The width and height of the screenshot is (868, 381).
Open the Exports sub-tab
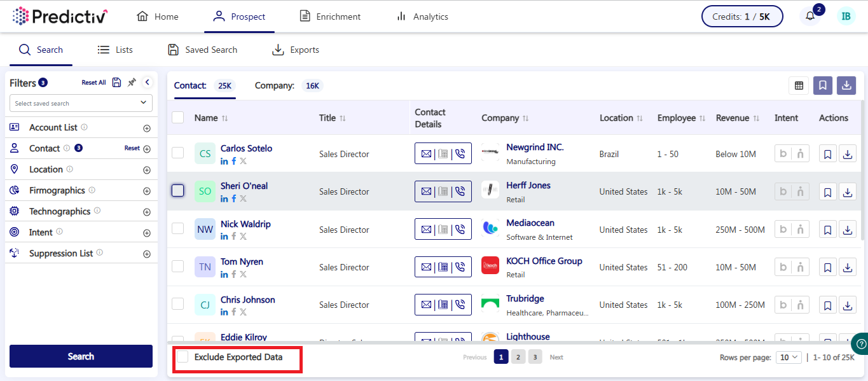pos(296,50)
